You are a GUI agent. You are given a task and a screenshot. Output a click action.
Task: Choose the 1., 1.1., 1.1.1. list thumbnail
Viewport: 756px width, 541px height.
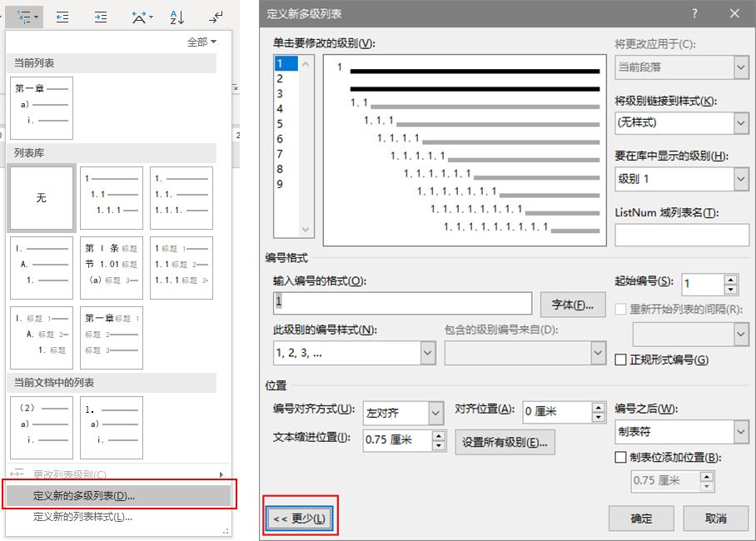(182, 198)
